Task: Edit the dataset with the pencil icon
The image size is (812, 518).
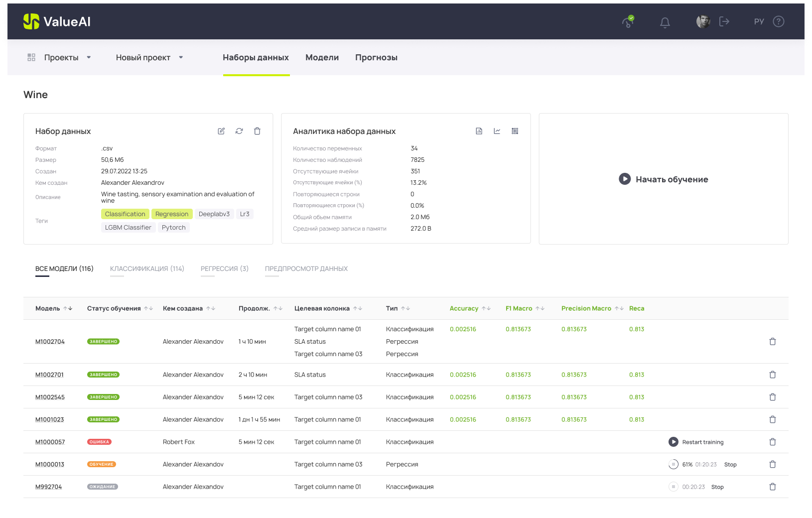Action: pos(221,131)
